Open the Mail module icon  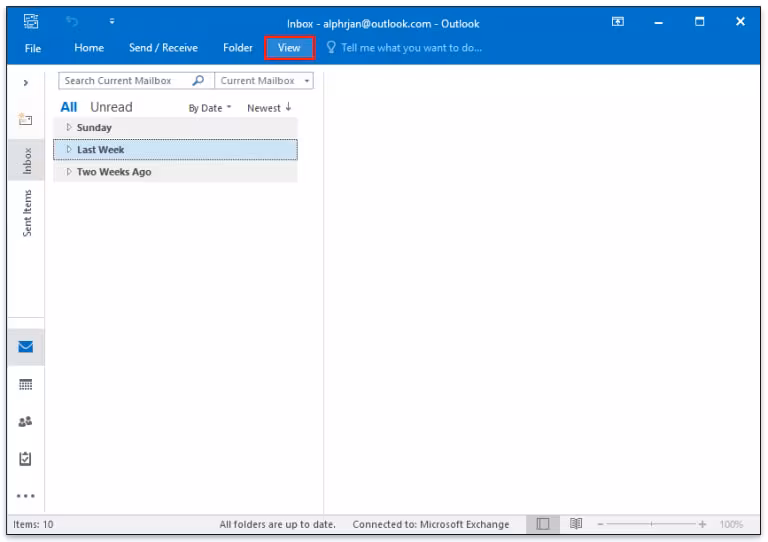click(x=25, y=347)
